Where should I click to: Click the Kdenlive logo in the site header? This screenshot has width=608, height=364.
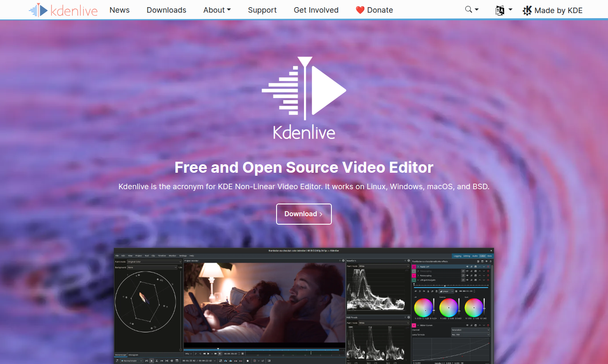pos(62,10)
